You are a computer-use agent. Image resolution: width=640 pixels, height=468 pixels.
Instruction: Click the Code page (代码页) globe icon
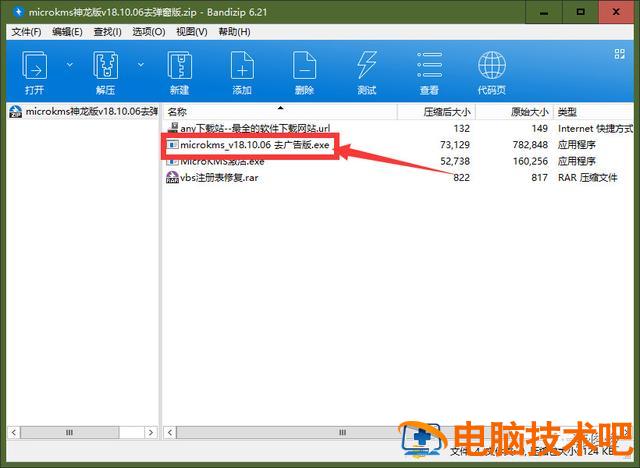pos(492,65)
